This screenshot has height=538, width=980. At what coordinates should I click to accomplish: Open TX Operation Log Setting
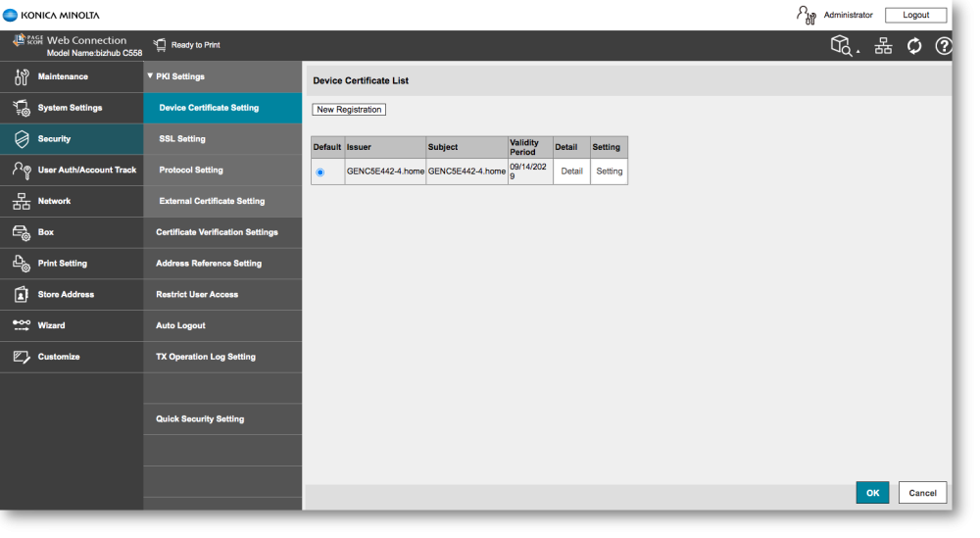point(222,357)
